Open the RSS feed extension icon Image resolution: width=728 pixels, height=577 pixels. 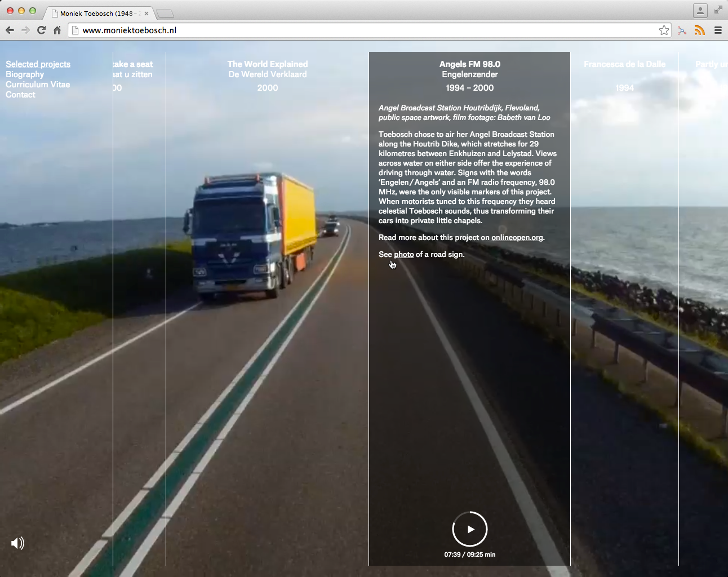pos(699,30)
